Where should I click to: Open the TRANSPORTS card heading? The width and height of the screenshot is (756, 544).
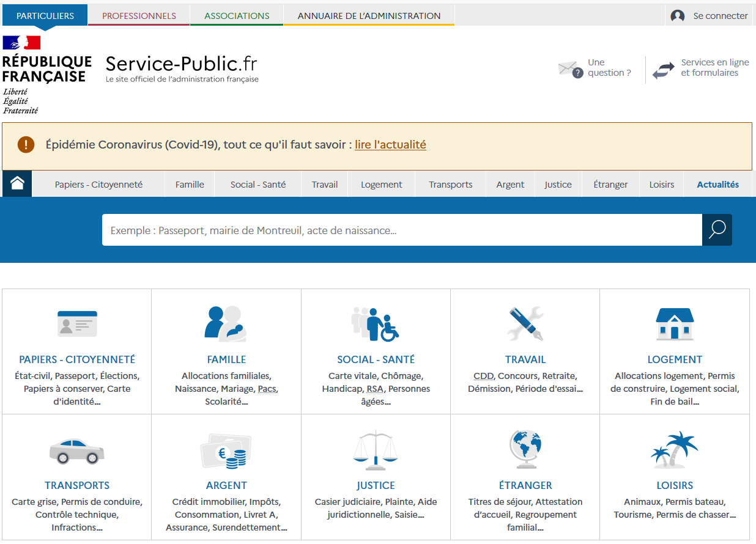(77, 485)
